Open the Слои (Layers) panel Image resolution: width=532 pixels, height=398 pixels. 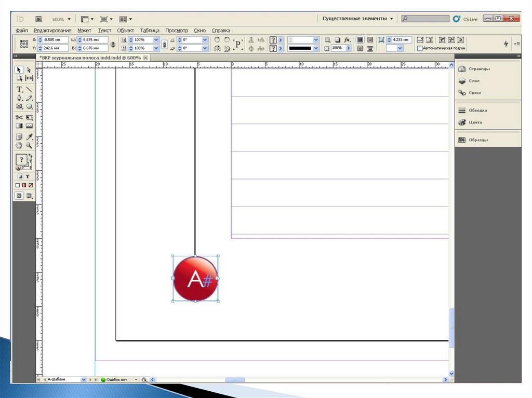474,81
